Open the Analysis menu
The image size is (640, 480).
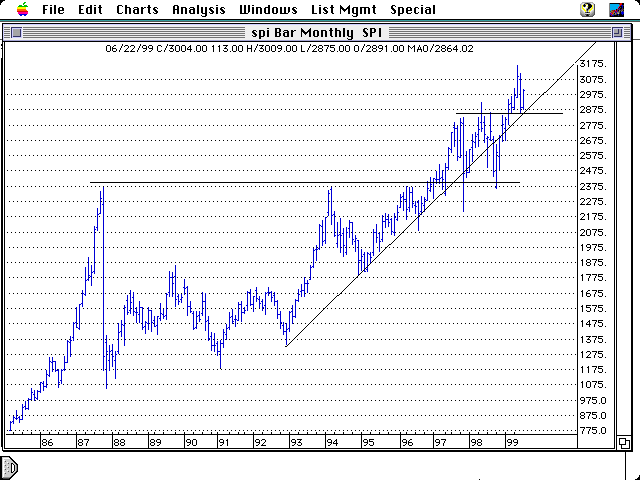point(199,9)
